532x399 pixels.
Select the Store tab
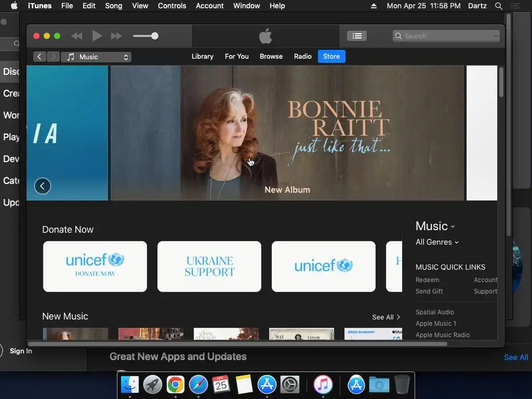pos(331,56)
